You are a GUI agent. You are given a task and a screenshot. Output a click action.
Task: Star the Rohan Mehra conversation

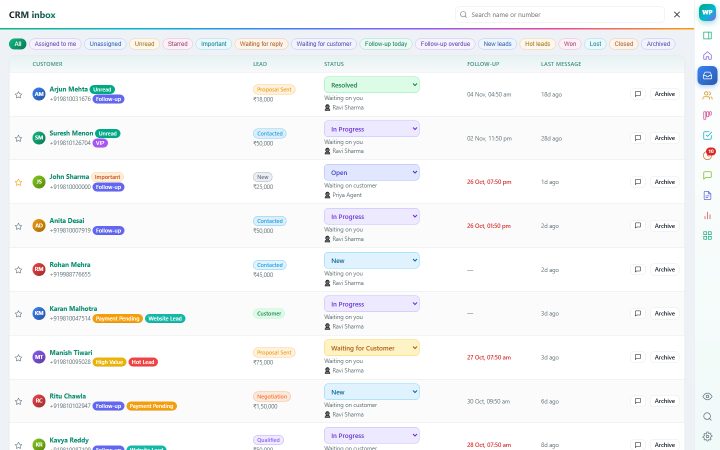(x=18, y=270)
